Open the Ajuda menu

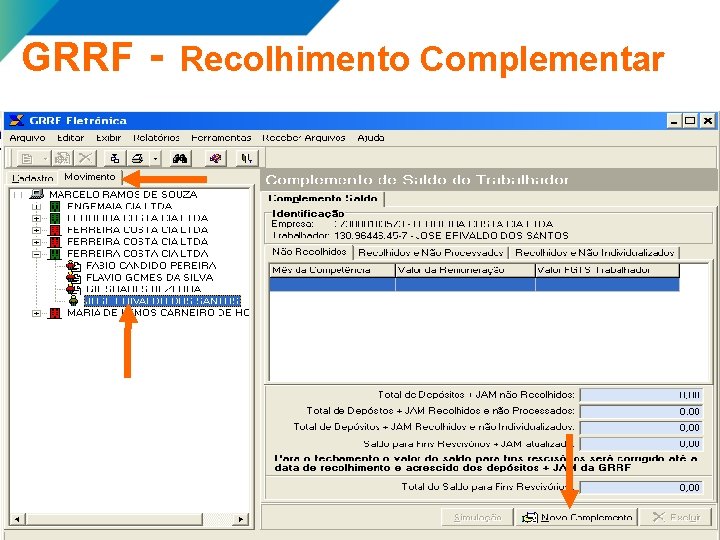click(371, 138)
